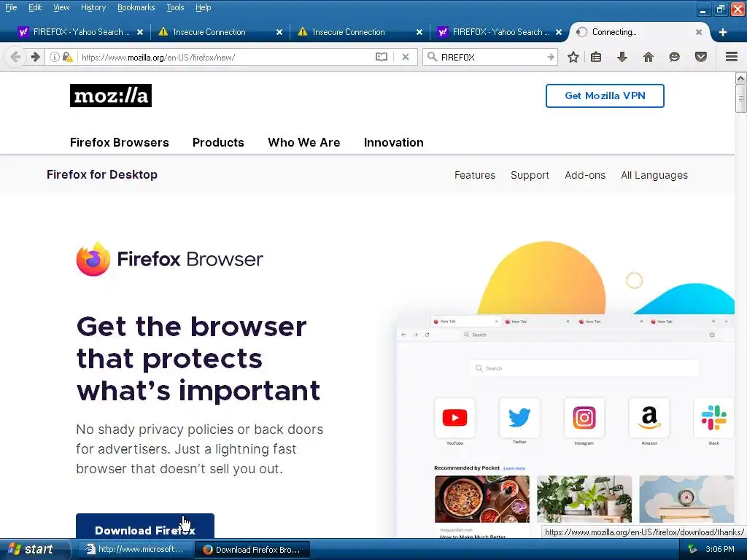747x560 pixels.
Task: Open the Tools menu
Action: (x=175, y=7)
